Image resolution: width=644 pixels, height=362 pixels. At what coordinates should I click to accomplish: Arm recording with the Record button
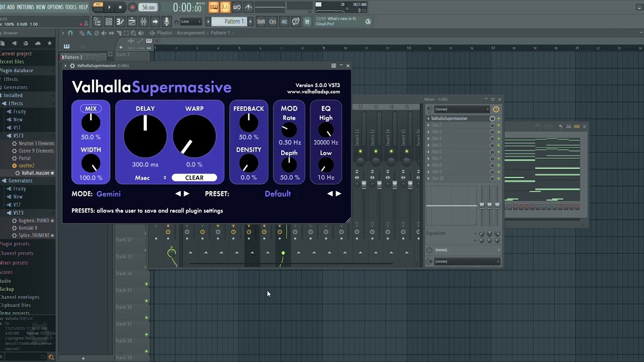pyautogui.click(x=132, y=7)
